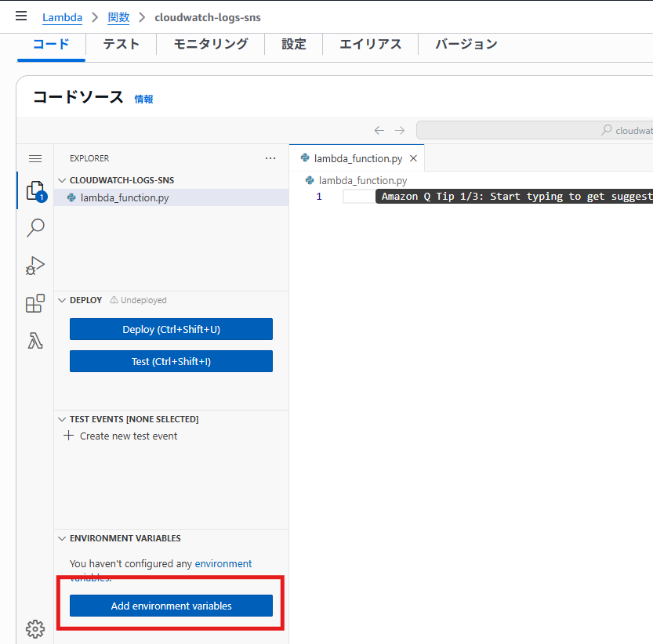This screenshot has height=644, width=653.
Task: Collapse the TEST EVENTS section
Action: pos(63,419)
